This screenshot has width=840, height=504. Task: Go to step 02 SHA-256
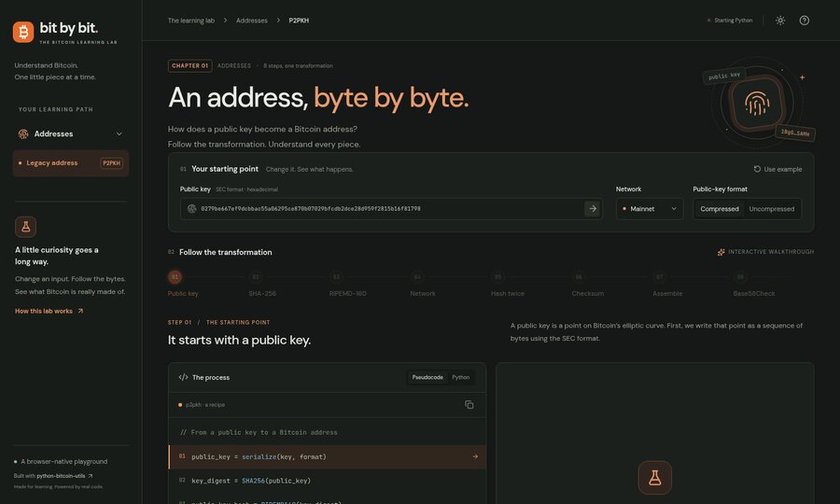[x=262, y=284]
